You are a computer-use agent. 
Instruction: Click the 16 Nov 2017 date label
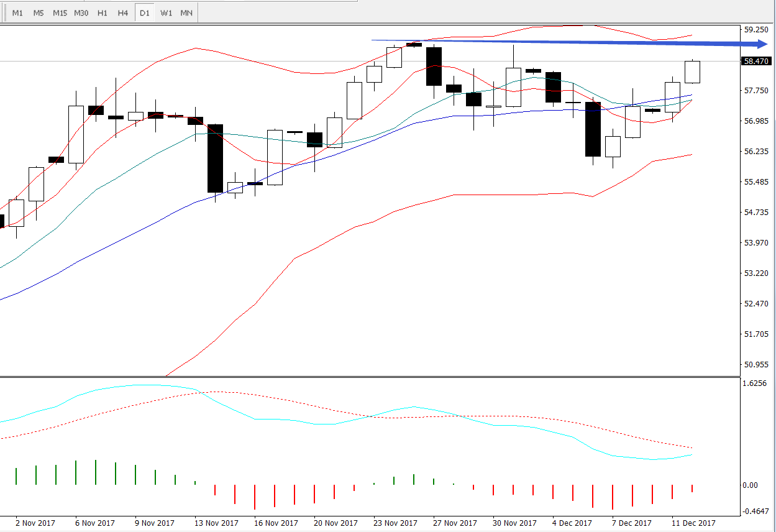click(x=276, y=523)
